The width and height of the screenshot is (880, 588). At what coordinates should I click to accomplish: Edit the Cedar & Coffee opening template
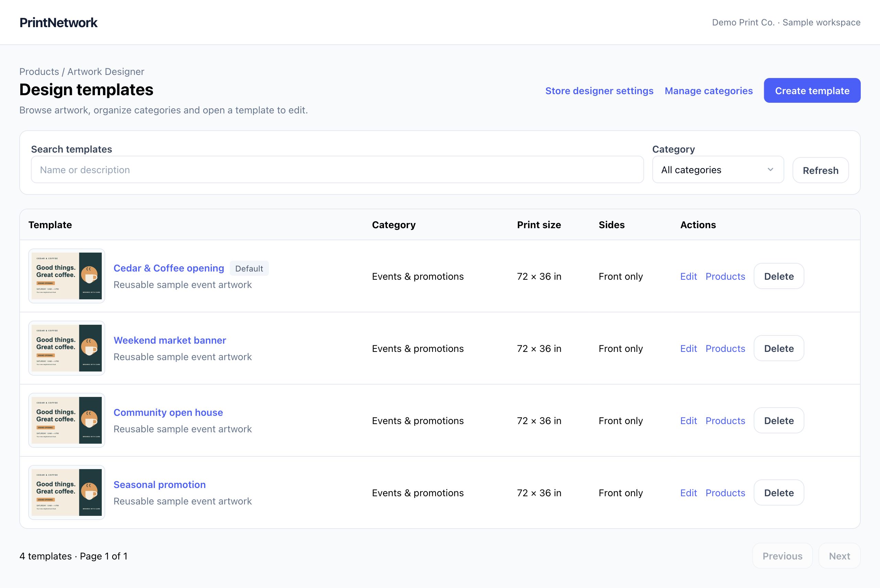click(688, 276)
